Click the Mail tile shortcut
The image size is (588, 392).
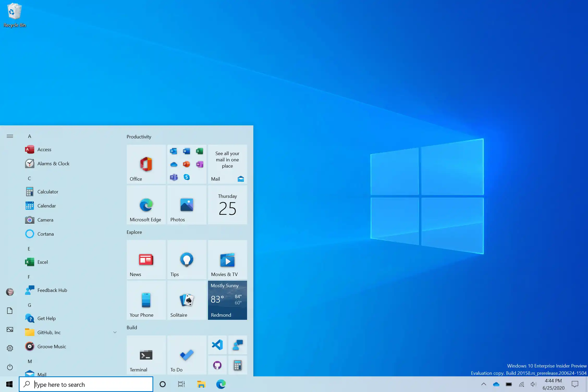tap(227, 164)
